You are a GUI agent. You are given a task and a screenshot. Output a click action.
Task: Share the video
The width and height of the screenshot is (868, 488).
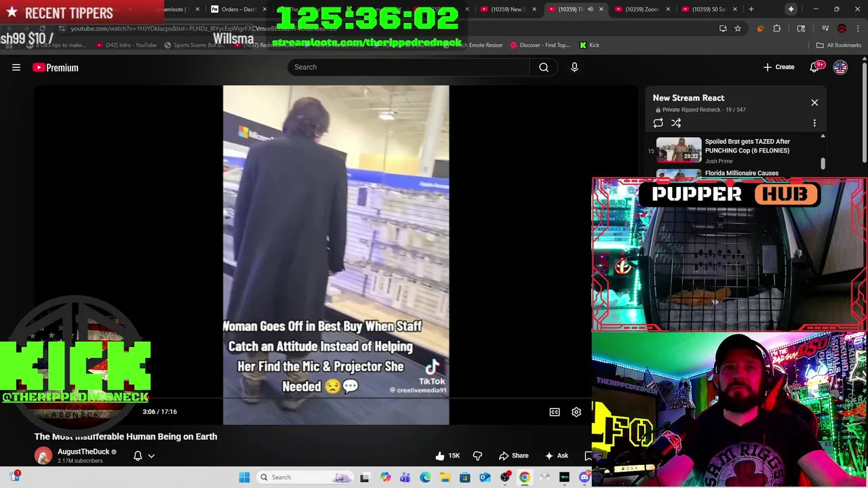pos(513,455)
